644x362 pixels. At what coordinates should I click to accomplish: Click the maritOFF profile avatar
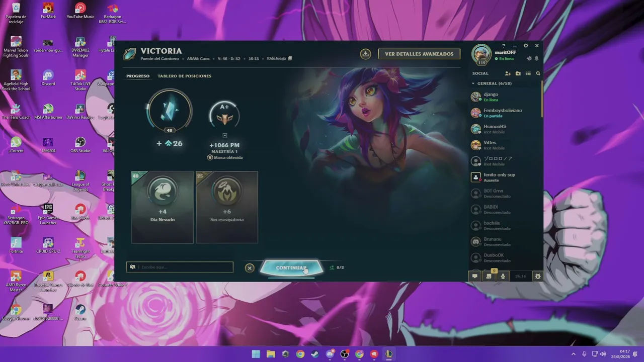(481, 54)
